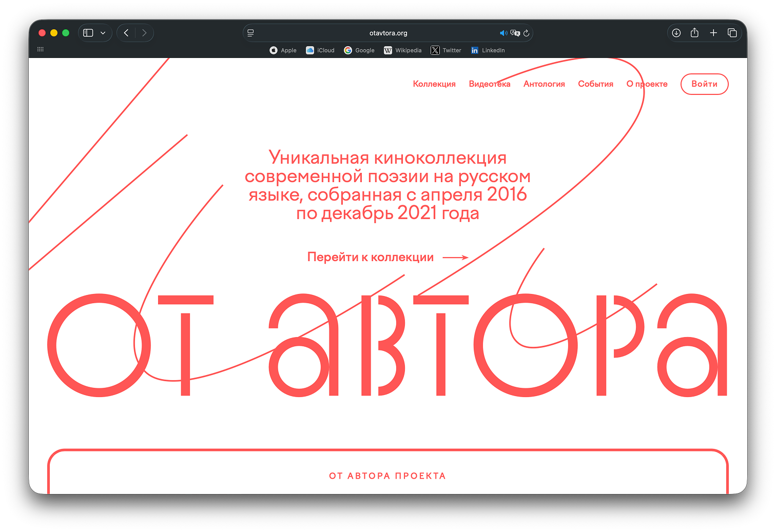Go back to the previous page
This screenshot has width=776, height=532.
click(126, 33)
